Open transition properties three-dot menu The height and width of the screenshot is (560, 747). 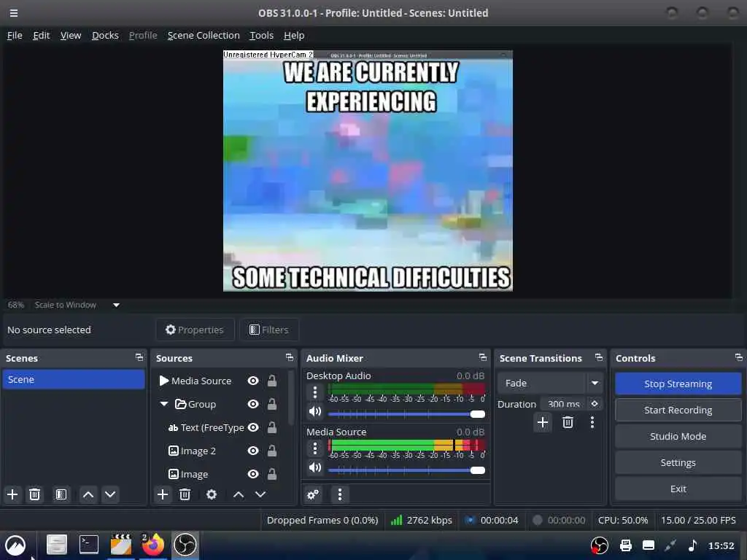point(592,422)
